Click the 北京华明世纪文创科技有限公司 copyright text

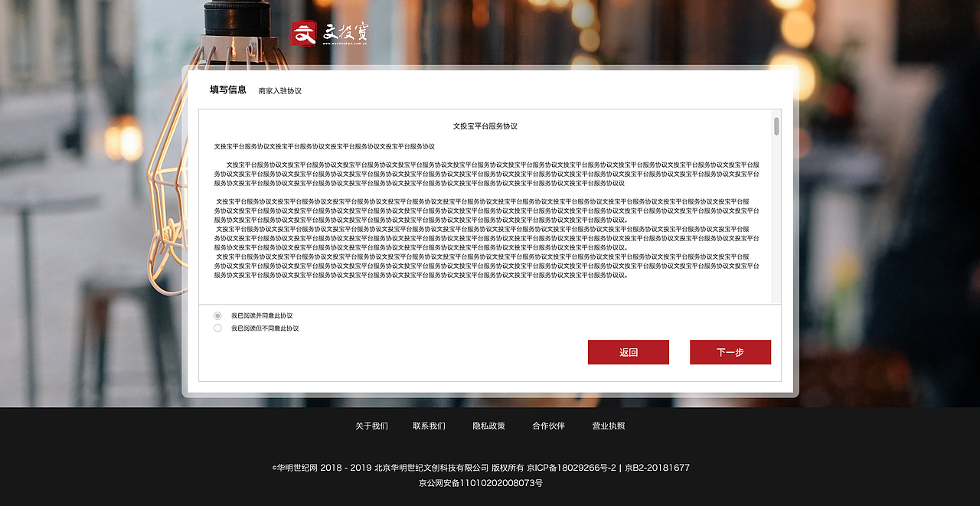[x=431, y=468]
